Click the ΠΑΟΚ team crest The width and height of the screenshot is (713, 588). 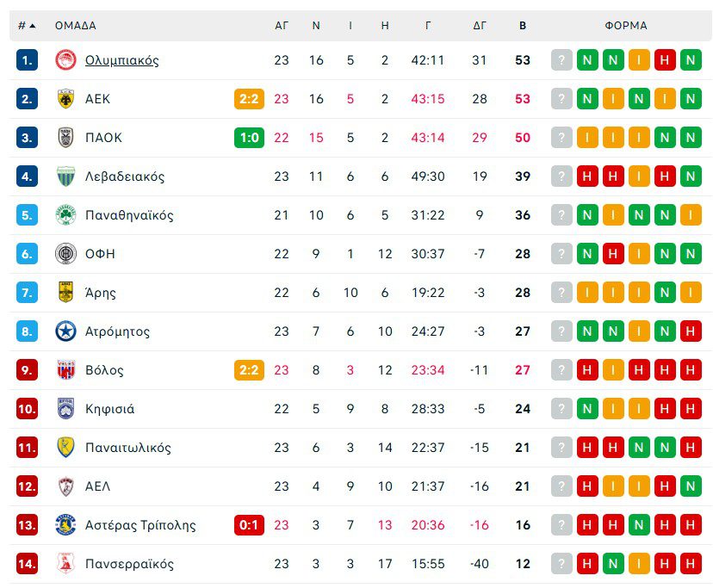coord(65,138)
